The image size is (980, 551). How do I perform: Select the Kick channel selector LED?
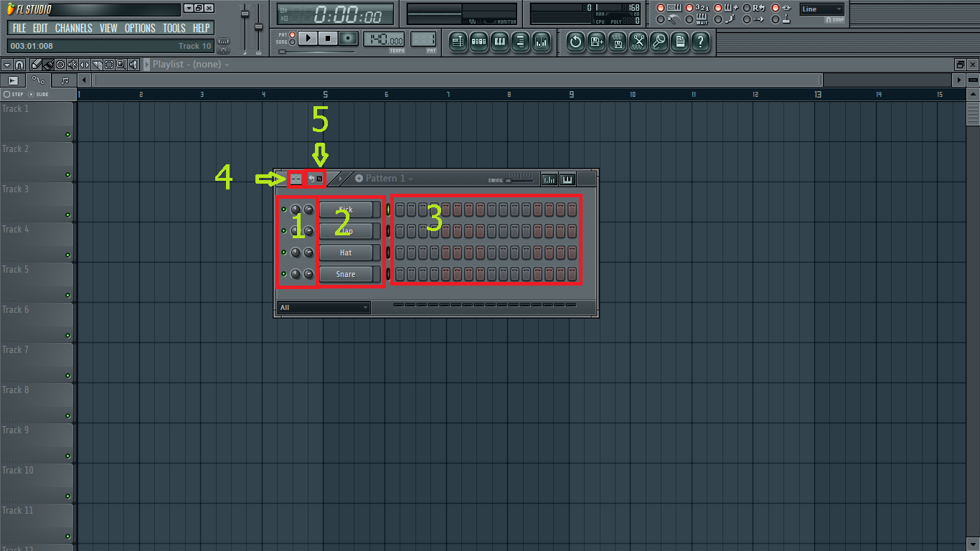[388, 209]
